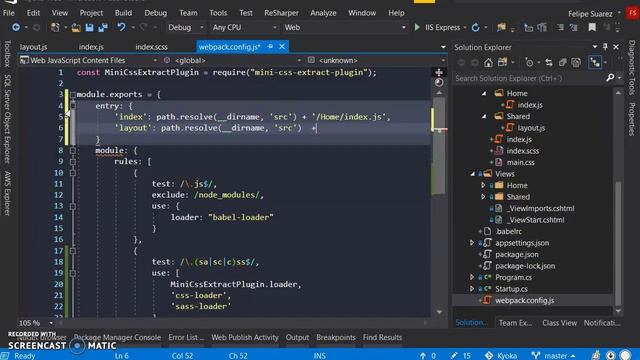Collapse the Views folder in Solution Explorer
The height and width of the screenshot is (360, 640).
pos(473,174)
